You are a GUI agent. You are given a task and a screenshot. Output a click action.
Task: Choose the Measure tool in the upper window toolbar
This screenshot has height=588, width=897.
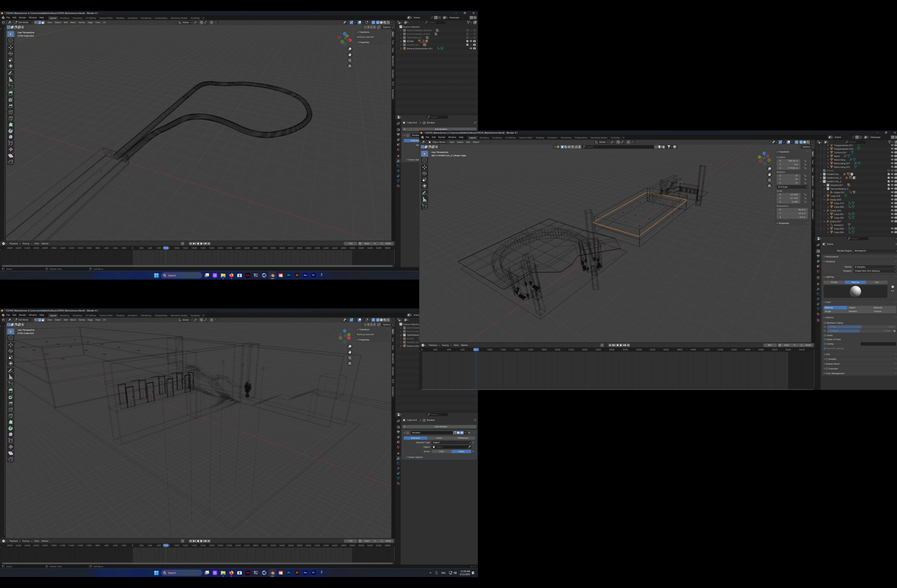pyautogui.click(x=11, y=79)
